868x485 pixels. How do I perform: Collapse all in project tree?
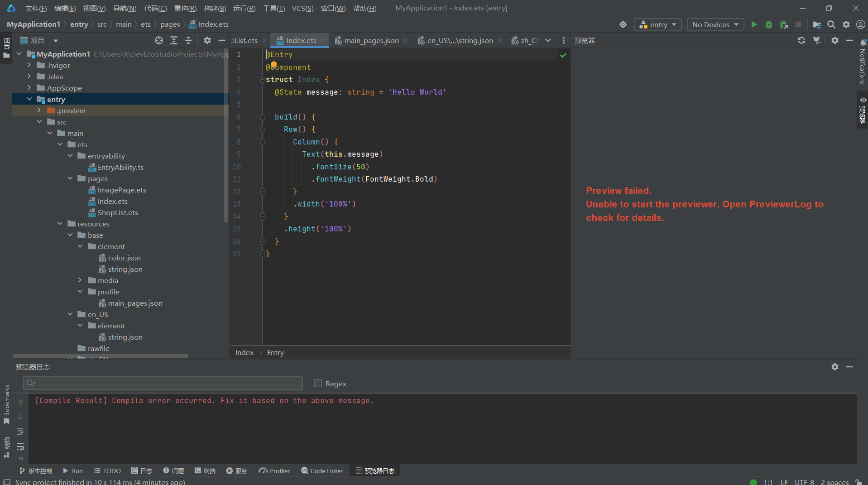point(188,40)
